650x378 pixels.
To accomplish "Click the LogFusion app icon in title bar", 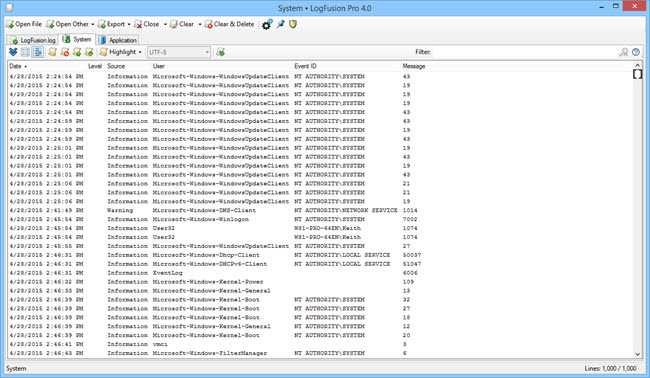I will coord(9,7).
